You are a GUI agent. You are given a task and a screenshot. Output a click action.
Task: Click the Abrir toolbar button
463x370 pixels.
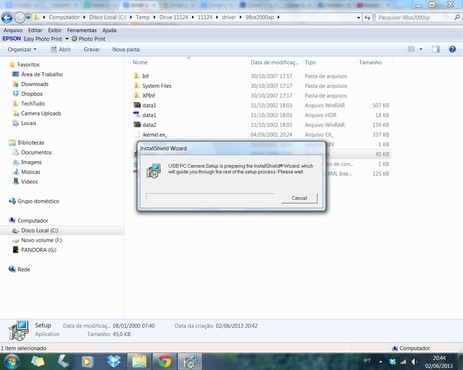[x=60, y=49]
